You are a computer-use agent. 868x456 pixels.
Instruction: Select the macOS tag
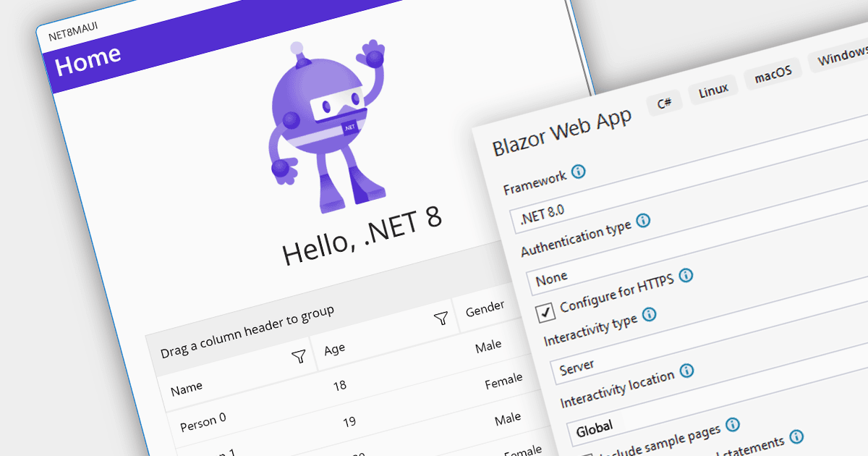[x=773, y=73]
